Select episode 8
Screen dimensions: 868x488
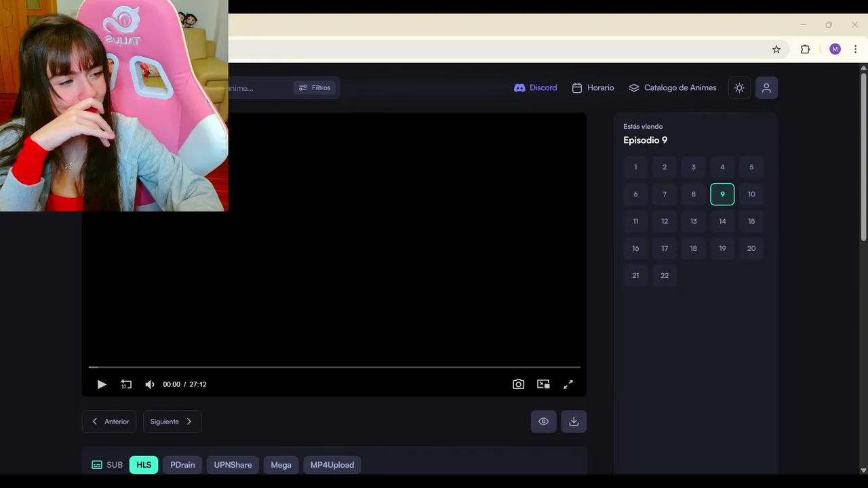tap(693, 194)
